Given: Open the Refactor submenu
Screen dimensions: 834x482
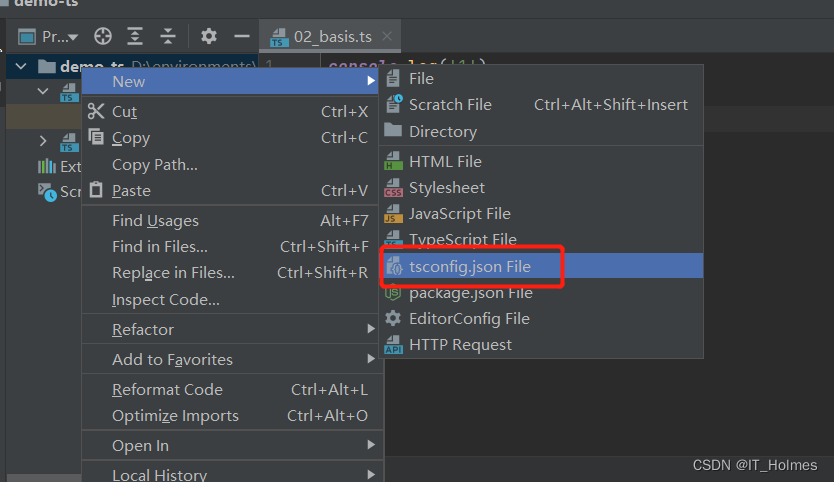Looking at the screenshot, I should [143, 330].
